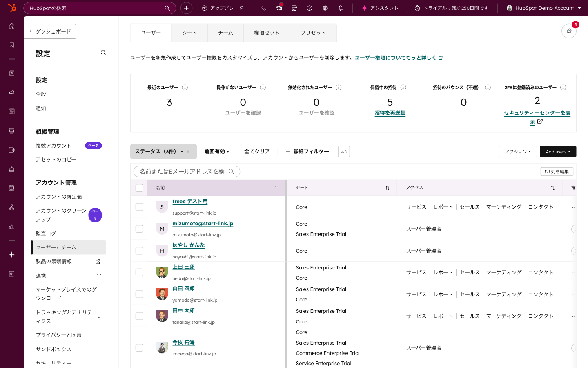Switch to the チーム tab
Viewport: 588px width, 368px height.
point(225,33)
